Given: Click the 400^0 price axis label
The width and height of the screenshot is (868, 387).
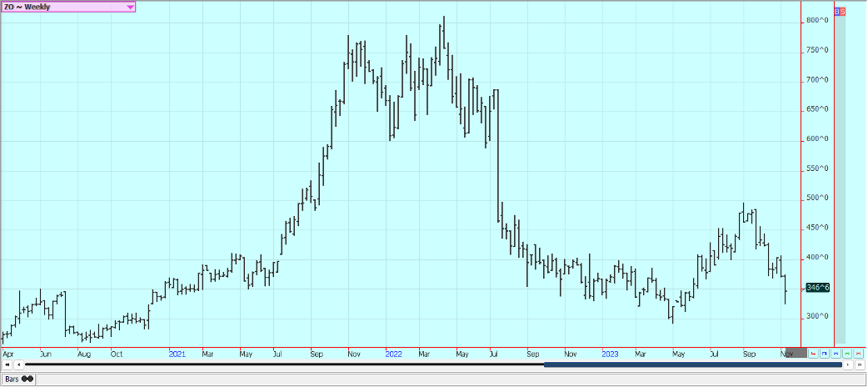Looking at the screenshot, I should tap(817, 257).
